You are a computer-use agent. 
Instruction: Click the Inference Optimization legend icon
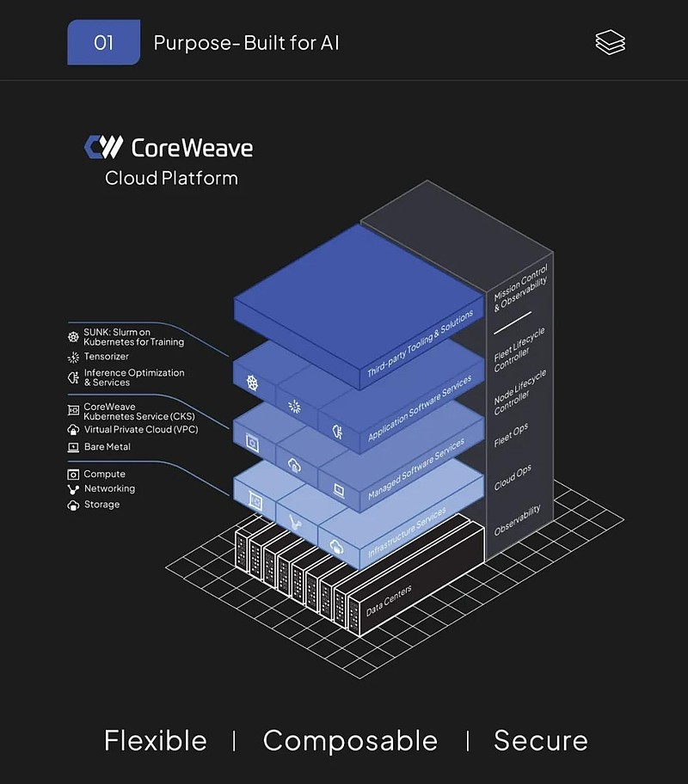click(x=74, y=377)
